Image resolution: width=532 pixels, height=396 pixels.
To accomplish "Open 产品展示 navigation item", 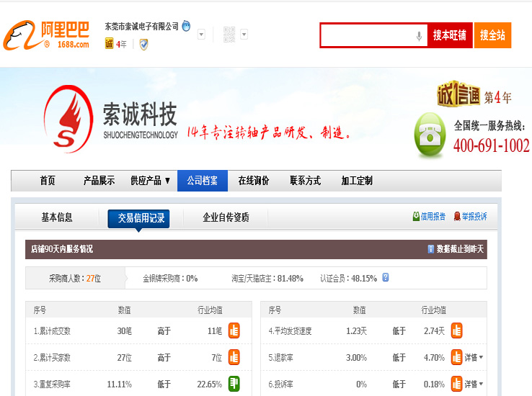I will pos(99,181).
